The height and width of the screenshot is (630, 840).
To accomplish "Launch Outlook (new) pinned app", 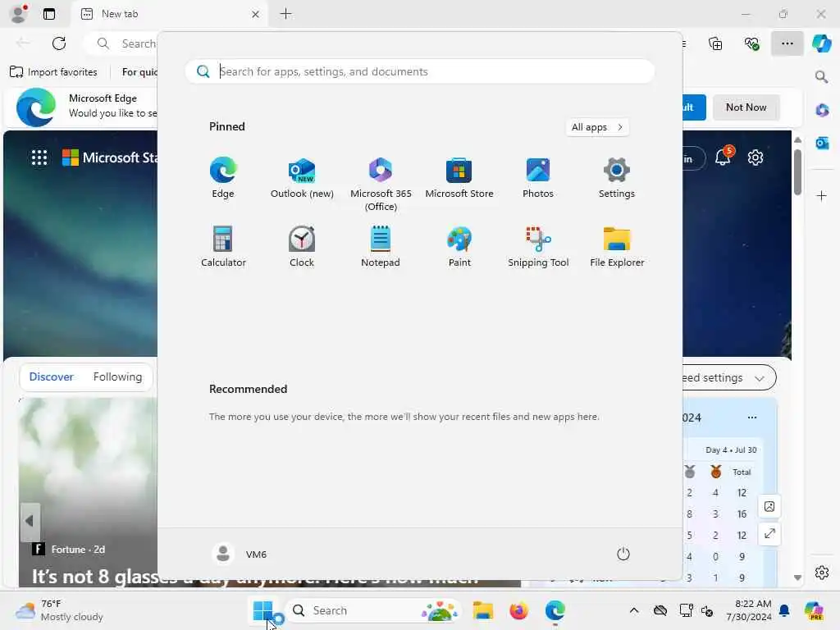I will click(x=302, y=178).
